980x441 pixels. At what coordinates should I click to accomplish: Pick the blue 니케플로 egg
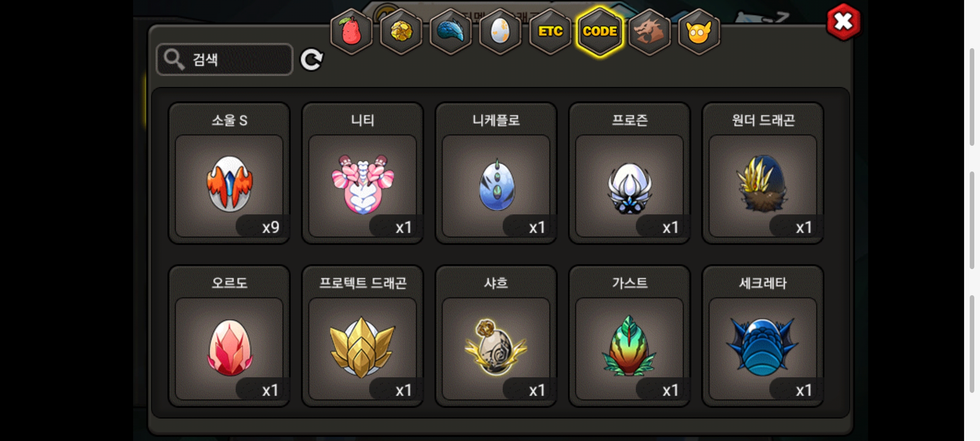pyautogui.click(x=496, y=173)
